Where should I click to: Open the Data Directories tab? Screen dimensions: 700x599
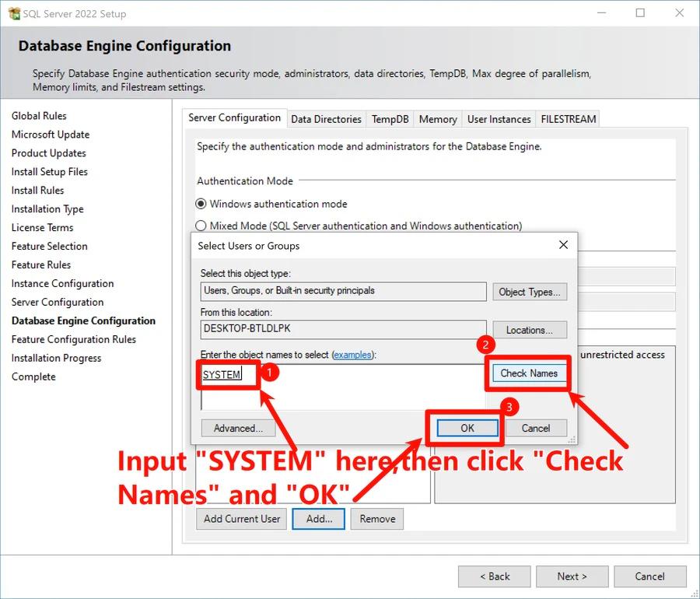pos(327,119)
